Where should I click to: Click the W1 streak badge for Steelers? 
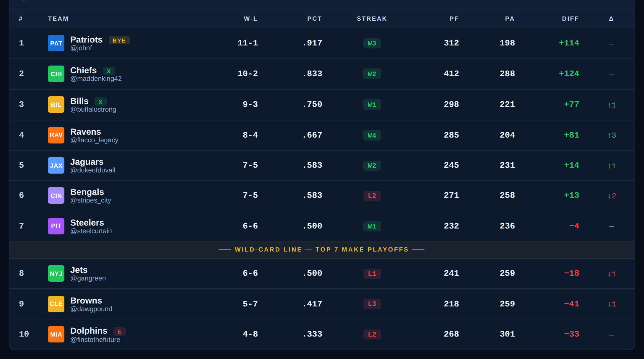point(372,226)
